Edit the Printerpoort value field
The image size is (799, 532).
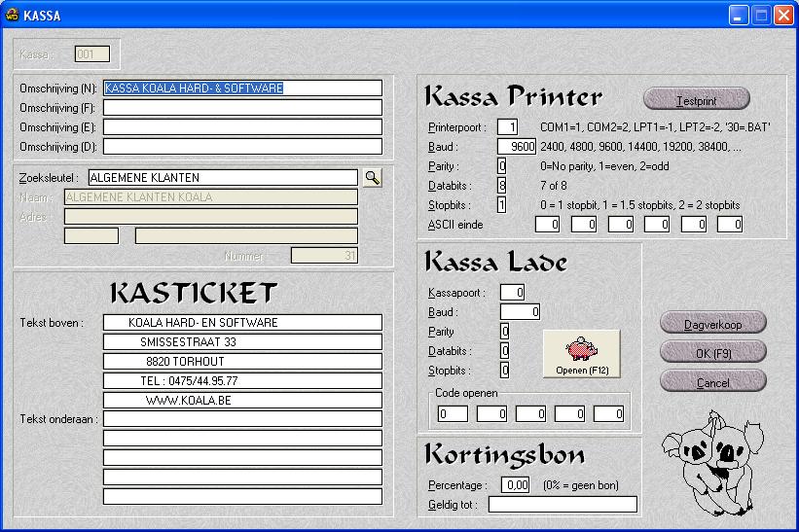click(x=508, y=127)
